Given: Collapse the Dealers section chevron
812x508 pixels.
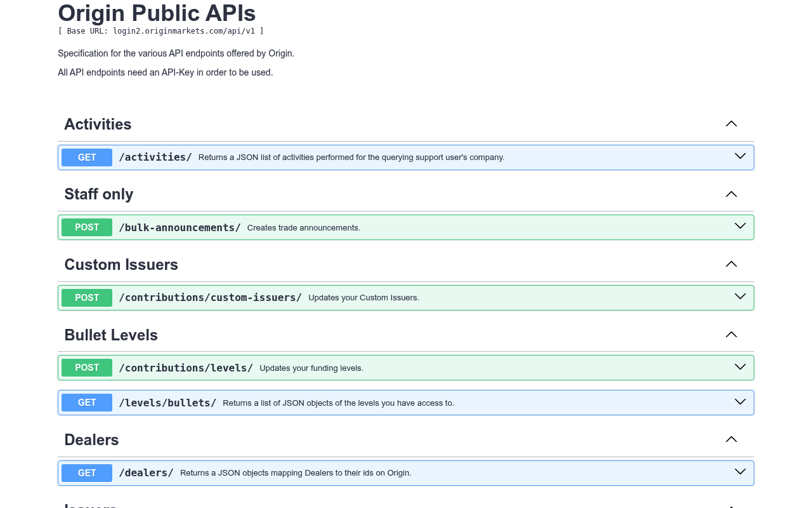Looking at the screenshot, I should (731, 439).
